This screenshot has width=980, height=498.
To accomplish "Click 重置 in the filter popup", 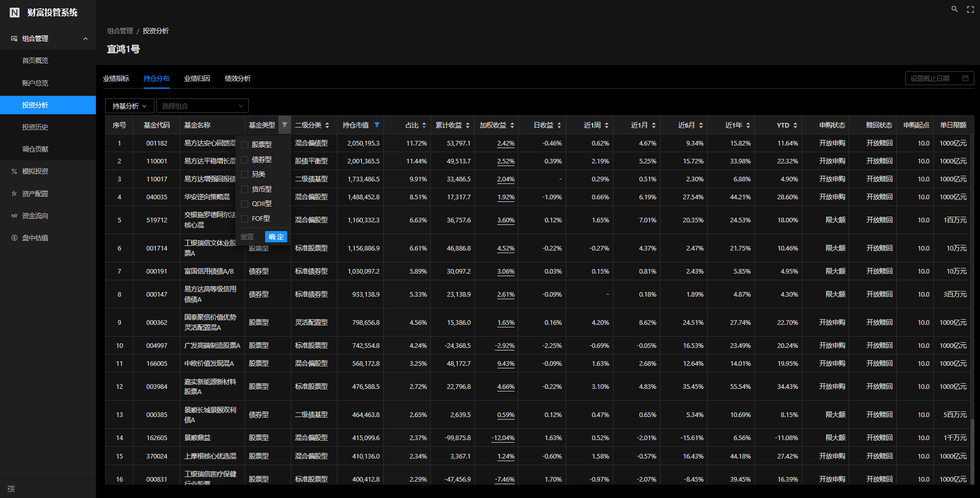I will [247, 237].
